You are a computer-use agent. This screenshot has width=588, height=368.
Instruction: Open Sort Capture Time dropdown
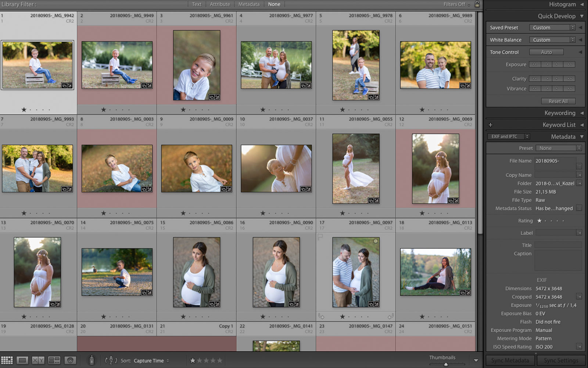(x=151, y=361)
